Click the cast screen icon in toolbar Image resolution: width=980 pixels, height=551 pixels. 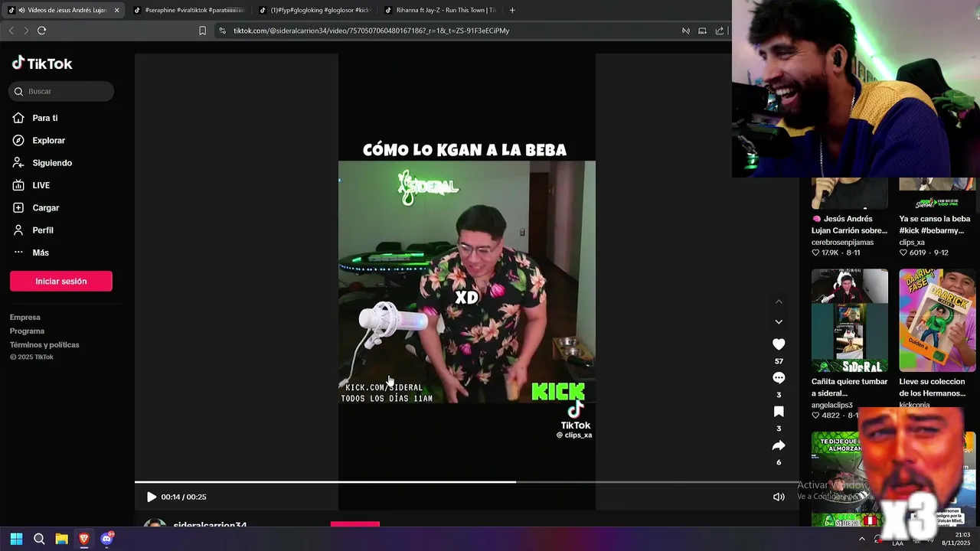coord(702,31)
